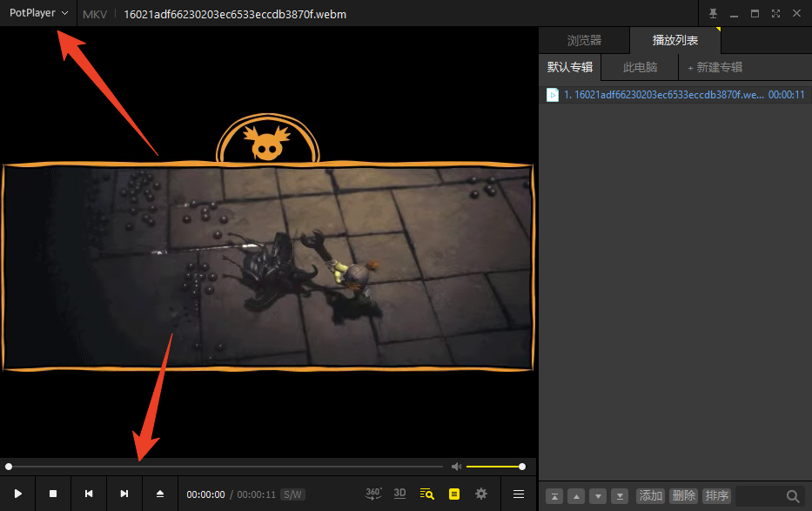
Task: Open the PotPlayer main menu dropdown
Action: click(x=38, y=13)
